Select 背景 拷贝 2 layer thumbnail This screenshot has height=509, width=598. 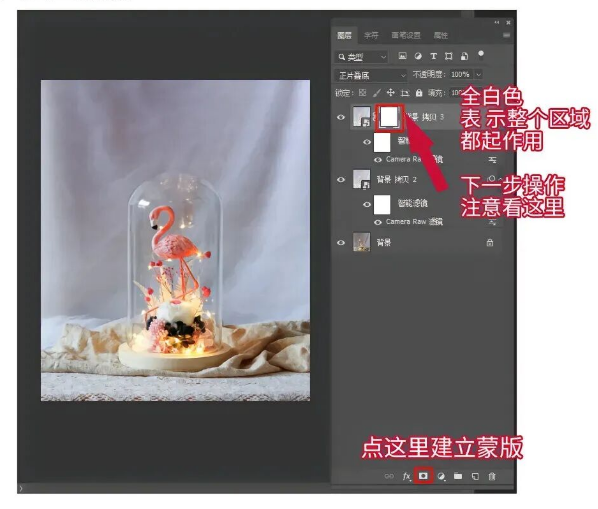(362, 179)
